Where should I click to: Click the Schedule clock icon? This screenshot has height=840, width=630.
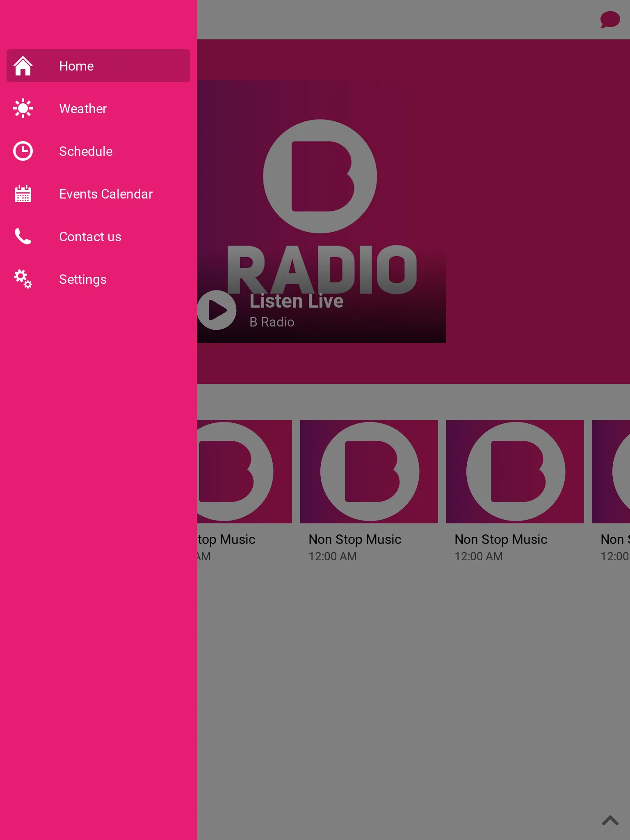(23, 151)
